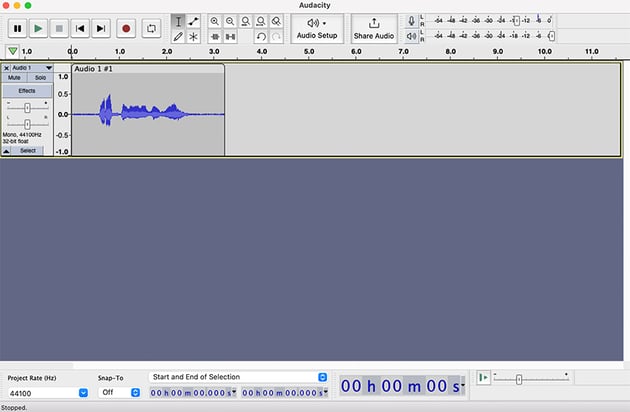Solo the Audio 1 track
630x412 pixels.
pos(40,77)
